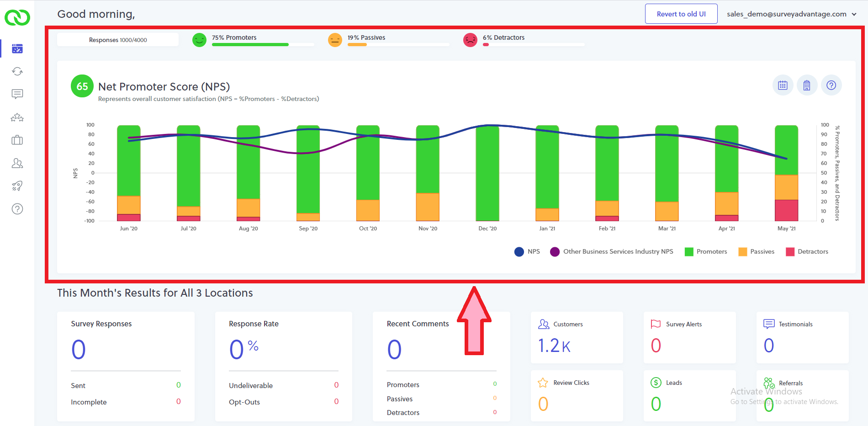Click the orange passives segment of Nov '20
The height and width of the screenshot is (426, 868).
(428, 207)
